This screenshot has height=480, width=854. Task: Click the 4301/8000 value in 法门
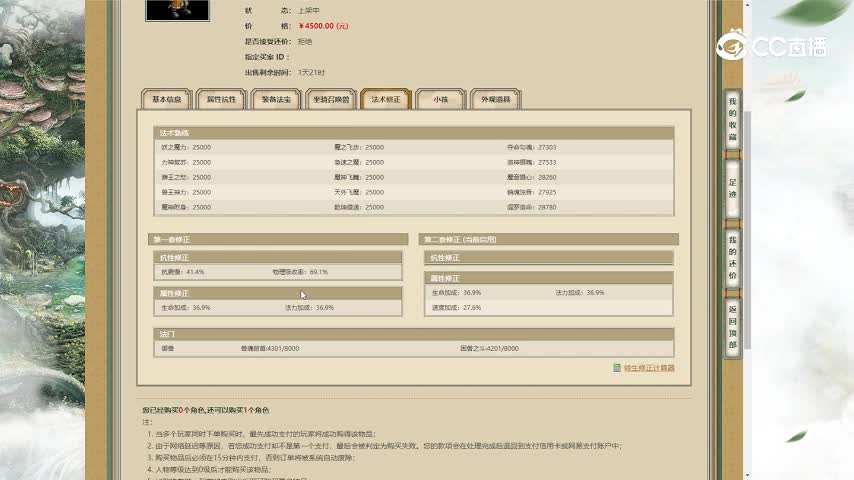point(284,349)
